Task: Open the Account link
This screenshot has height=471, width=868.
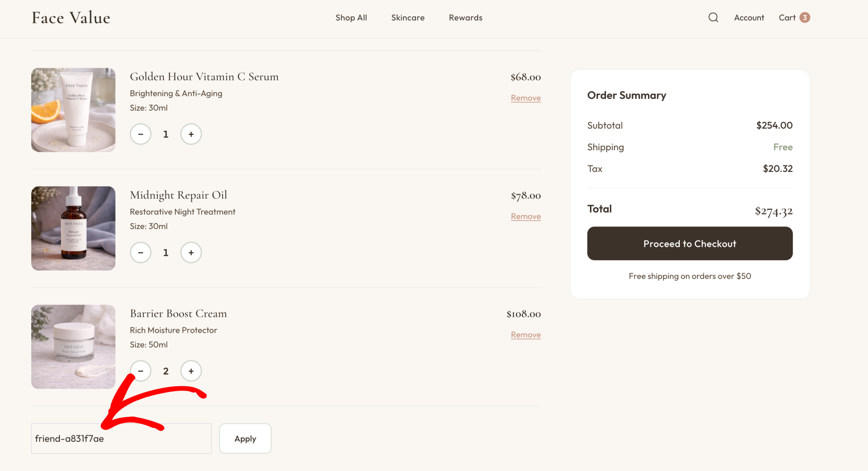Action: (x=749, y=18)
